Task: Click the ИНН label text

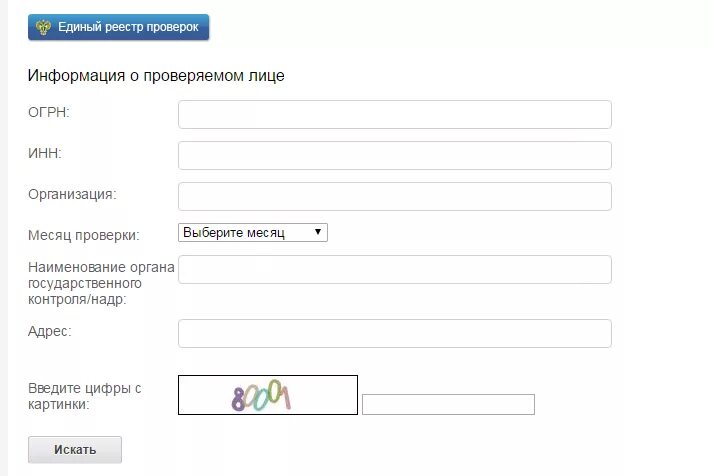Action: tap(45, 153)
